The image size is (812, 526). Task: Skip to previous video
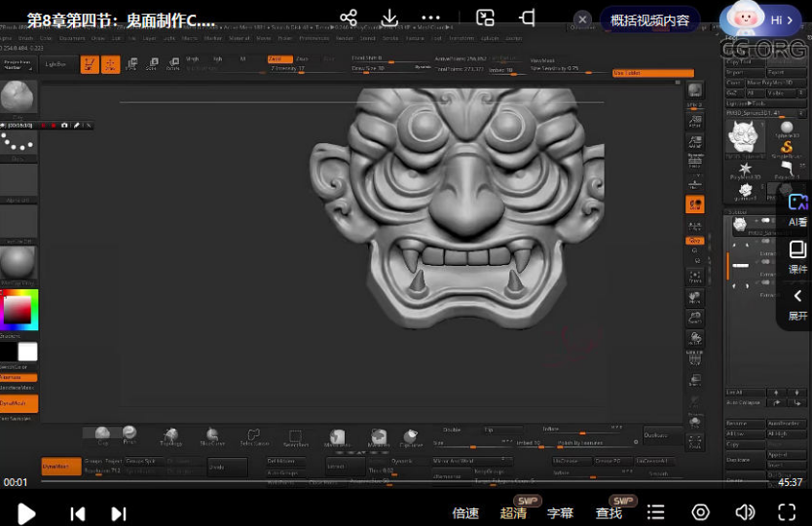78,513
